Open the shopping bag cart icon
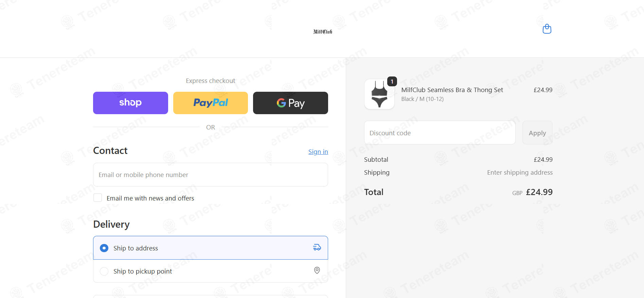 547,29
